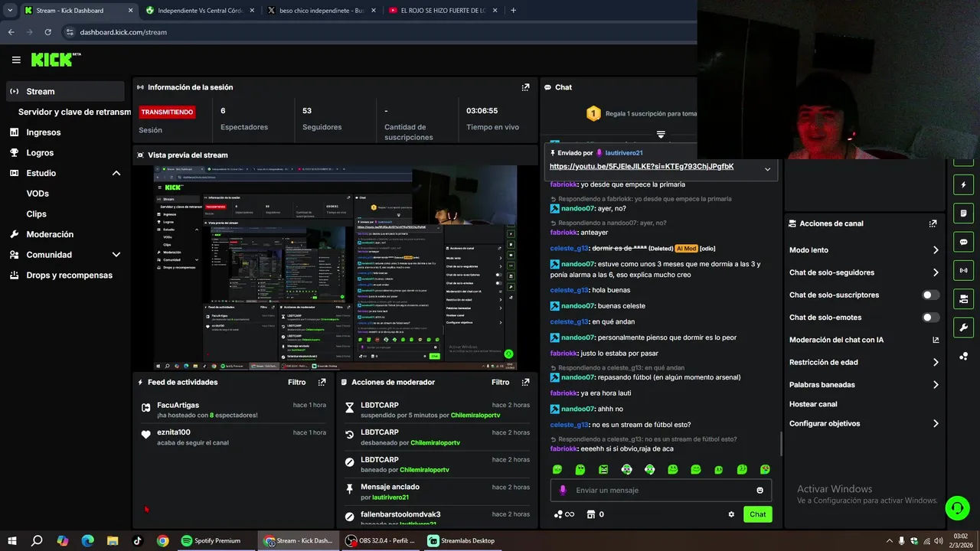Open external Moderación del chat con IA link

[936, 340]
